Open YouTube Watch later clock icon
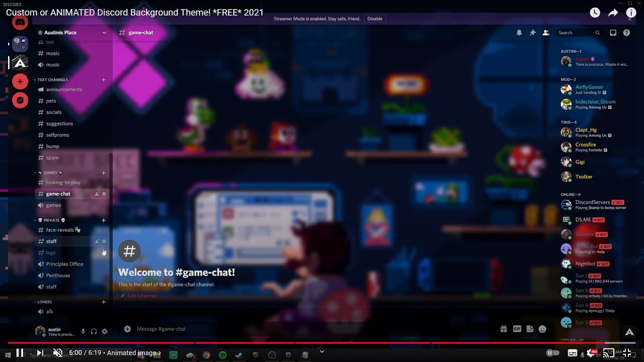The height and width of the screenshot is (362, 644). tap(595, 13)
